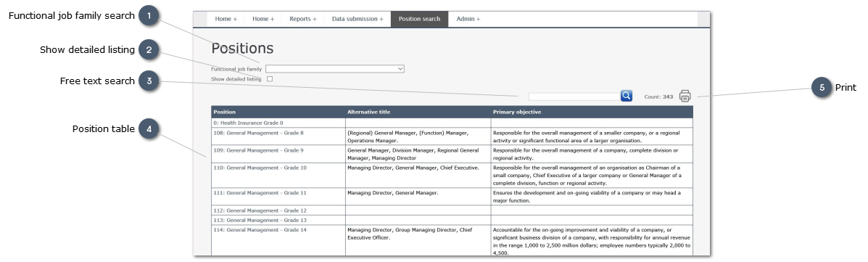Open the Data submission + menu
The width and height of the screenshot is (868, 262).
[x=357, y=19]
